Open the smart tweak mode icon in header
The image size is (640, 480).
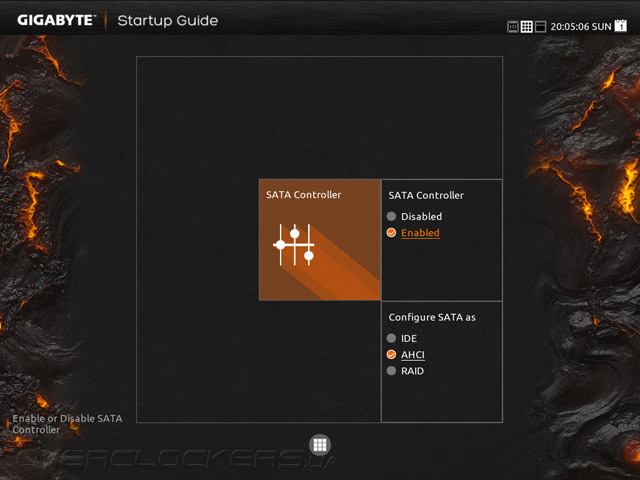[x=513, y=27]
